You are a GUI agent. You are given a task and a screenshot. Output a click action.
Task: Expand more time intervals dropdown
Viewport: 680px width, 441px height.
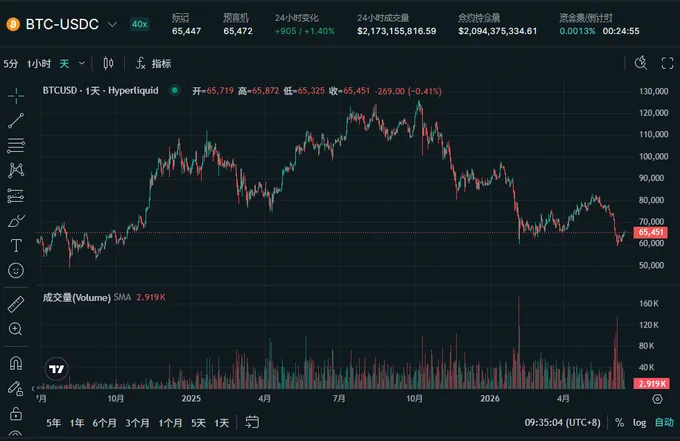[82, 64]
